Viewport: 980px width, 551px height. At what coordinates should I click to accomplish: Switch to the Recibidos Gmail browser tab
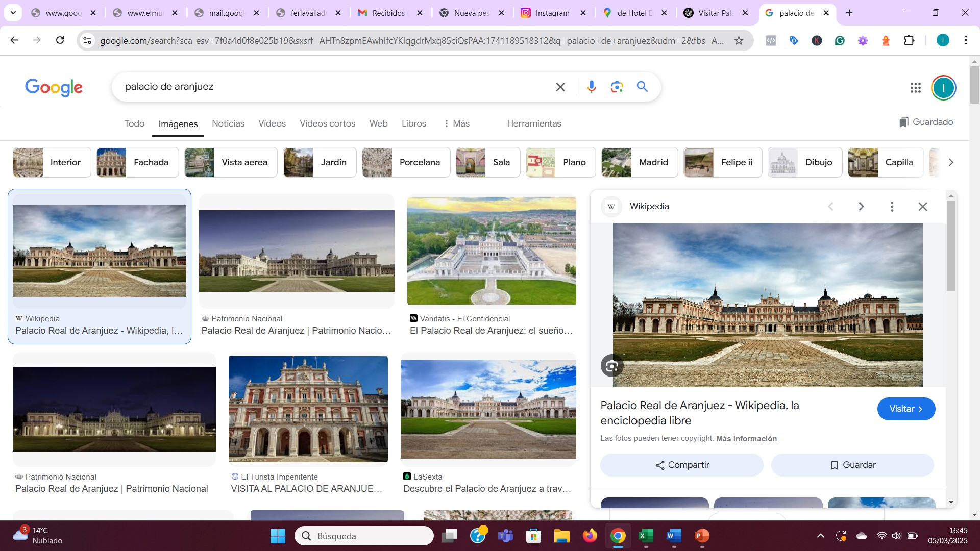click(389, 13)
